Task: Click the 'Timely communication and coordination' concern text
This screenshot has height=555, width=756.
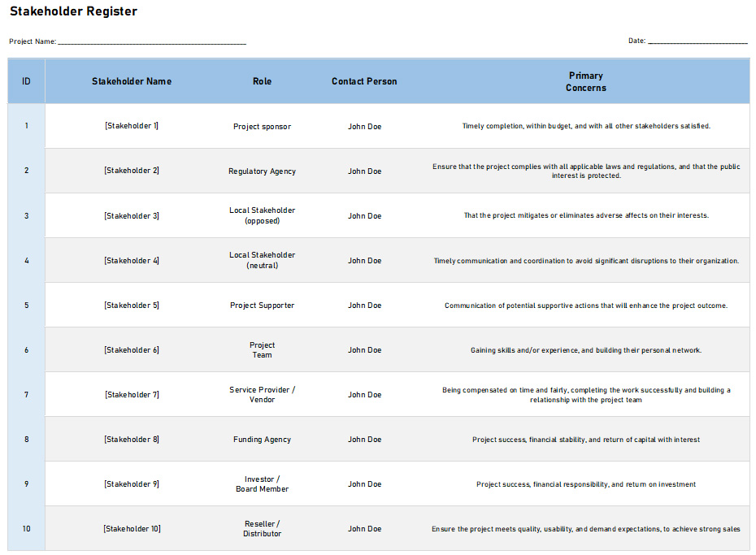Action: [x=586, y=261]
